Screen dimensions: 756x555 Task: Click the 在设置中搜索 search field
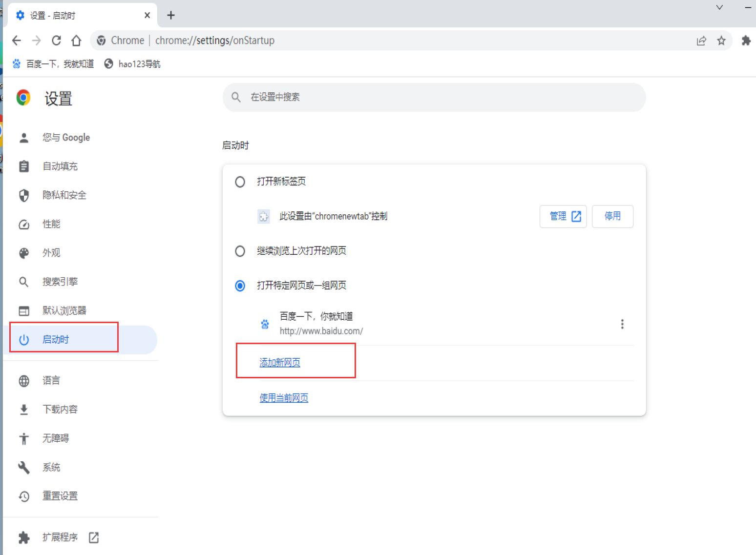[434, 97]
